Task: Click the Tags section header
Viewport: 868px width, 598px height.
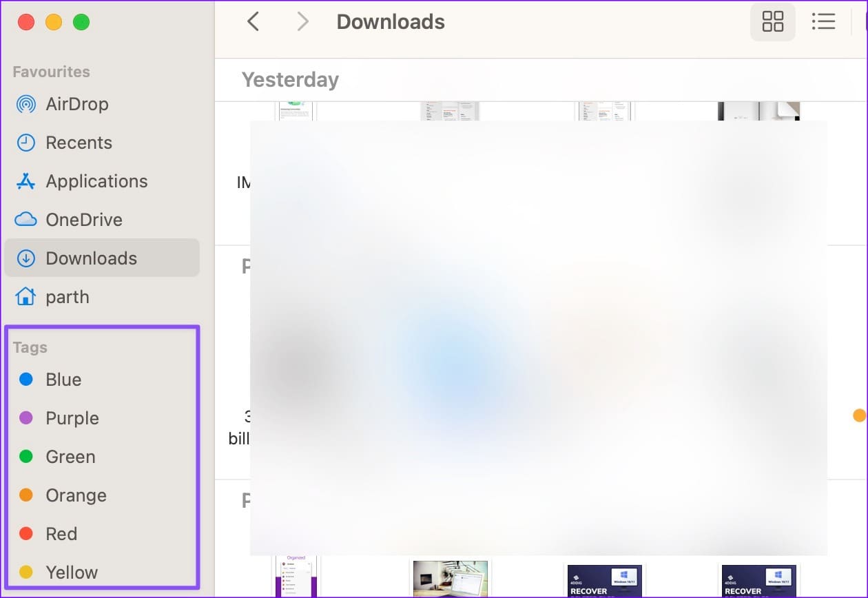Action: (30, 347)
